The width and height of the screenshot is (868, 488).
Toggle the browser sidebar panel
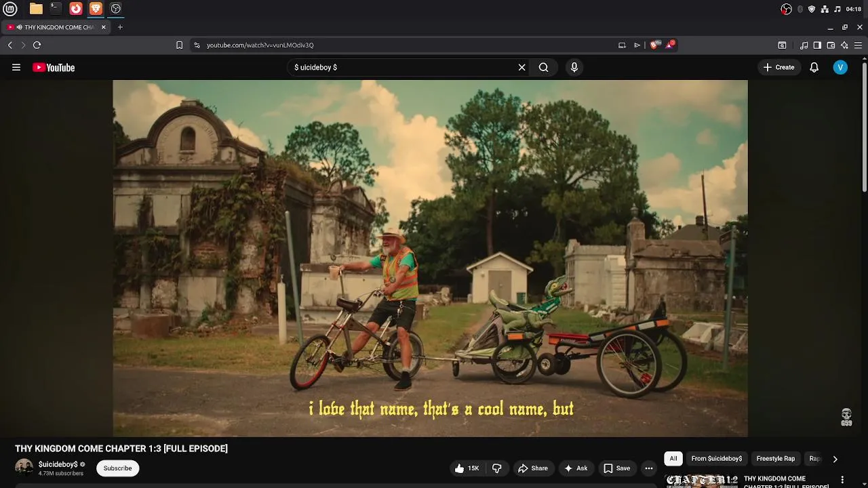click(817, 45)
